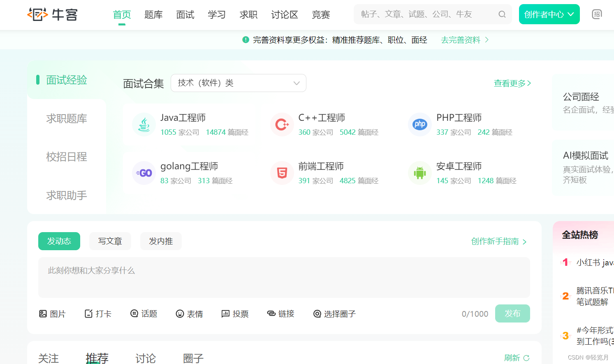Click the 去完善资料 link
The width and height of the screenshot is (614, 364).
[465, 40]
